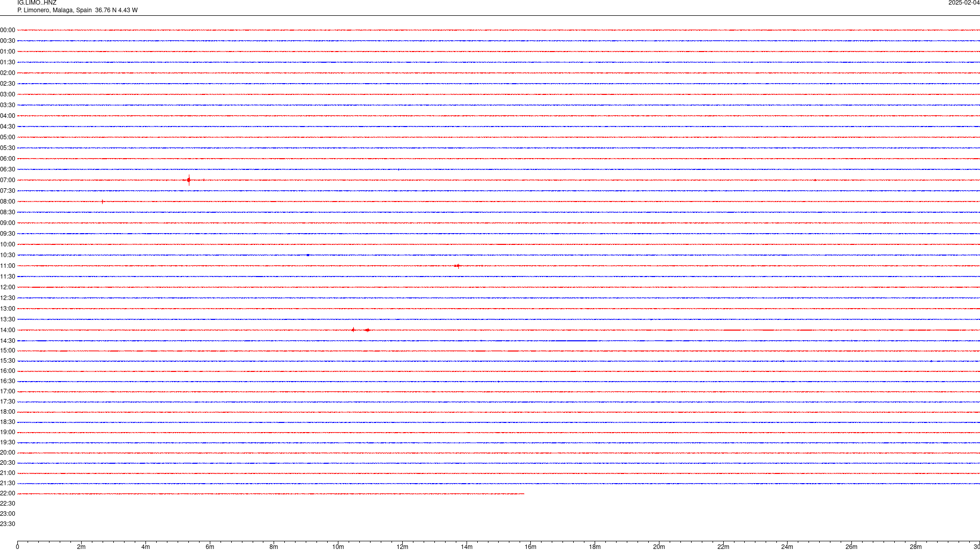Click the 24m tick on the time axis

787,547
